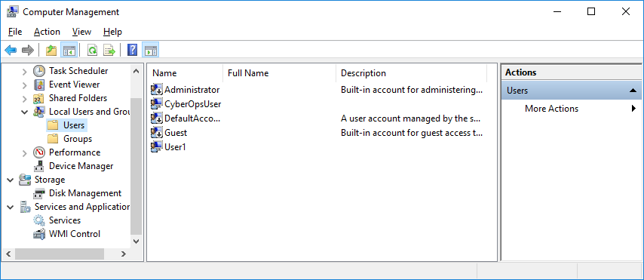The width and height of the screenshot is (644, 280).
Task: Select the Administrator user account icon
Action: click(x=157, y=89)
